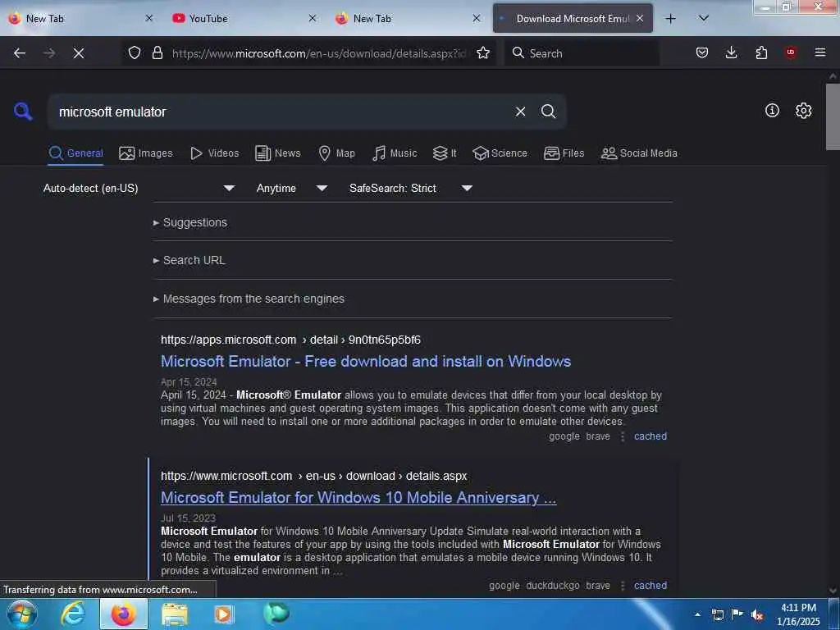
Task: Open cached copy of the first result
Action: 651,436
